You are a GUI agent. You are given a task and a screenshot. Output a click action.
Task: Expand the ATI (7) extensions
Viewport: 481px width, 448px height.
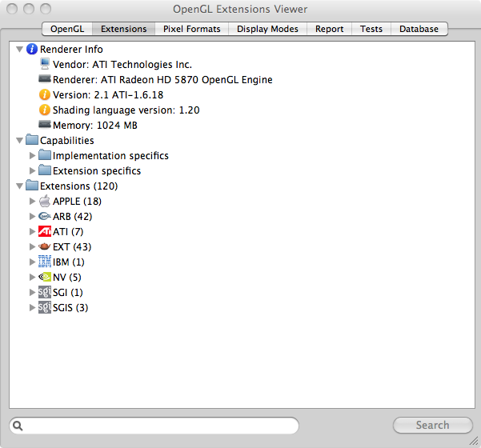32,231
